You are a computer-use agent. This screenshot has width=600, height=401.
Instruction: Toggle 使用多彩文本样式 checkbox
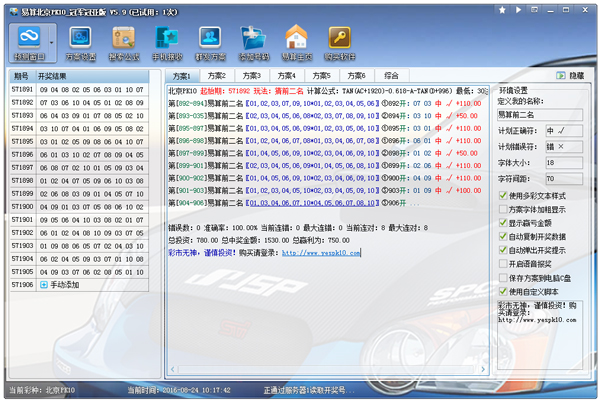click(x=503, y=196)
